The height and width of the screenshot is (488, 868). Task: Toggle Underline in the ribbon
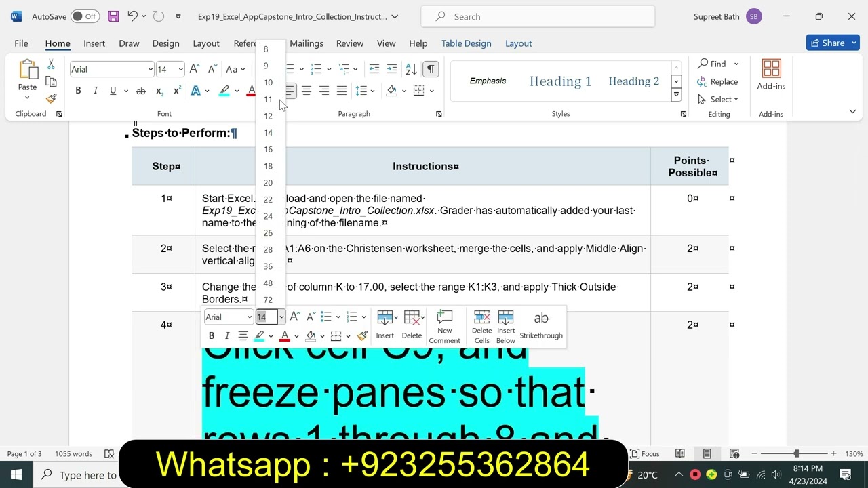tap(113, 91)
